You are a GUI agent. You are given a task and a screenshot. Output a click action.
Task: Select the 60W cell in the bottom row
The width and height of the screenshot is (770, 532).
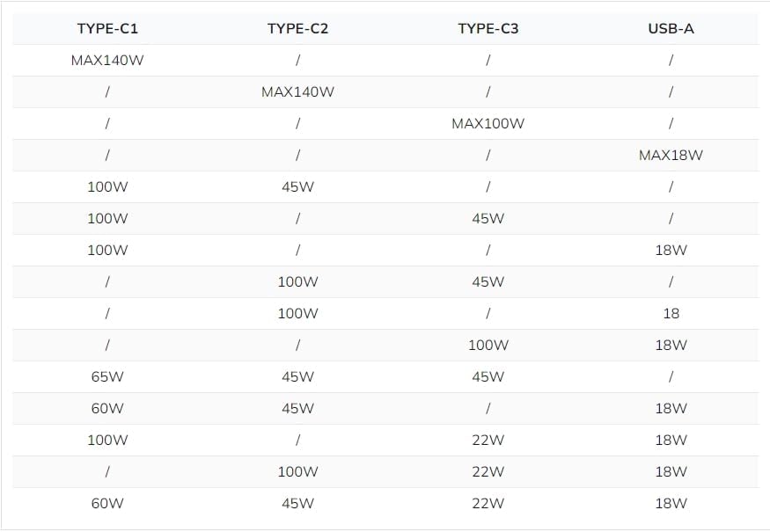coord(107,504)
